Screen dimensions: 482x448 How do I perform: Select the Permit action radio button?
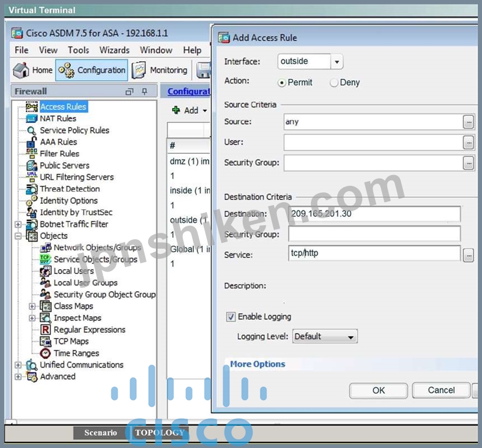282,83
